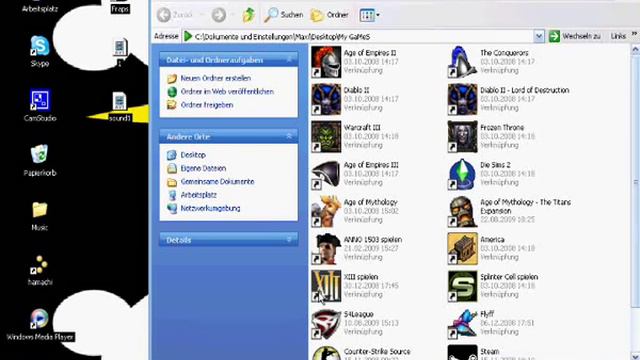Image resolution: width=640 pixels, height=360 pixels.
Task: Select the Die Sims 2 icon
Action: [x=462, y=174]
